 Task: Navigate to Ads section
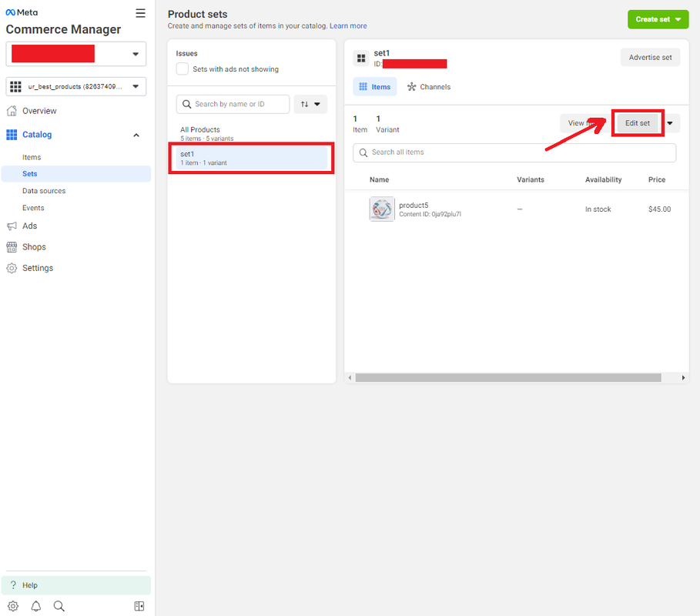click(29, 226)
